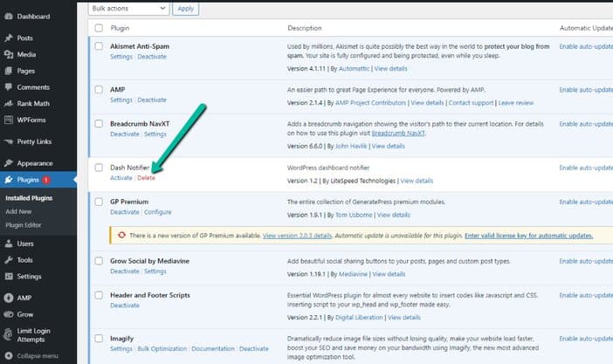This screenshot has height=364, width=613.
Task: Deactivate Header and Footer Scripts plugin
Action: click(x=125, y=306)
